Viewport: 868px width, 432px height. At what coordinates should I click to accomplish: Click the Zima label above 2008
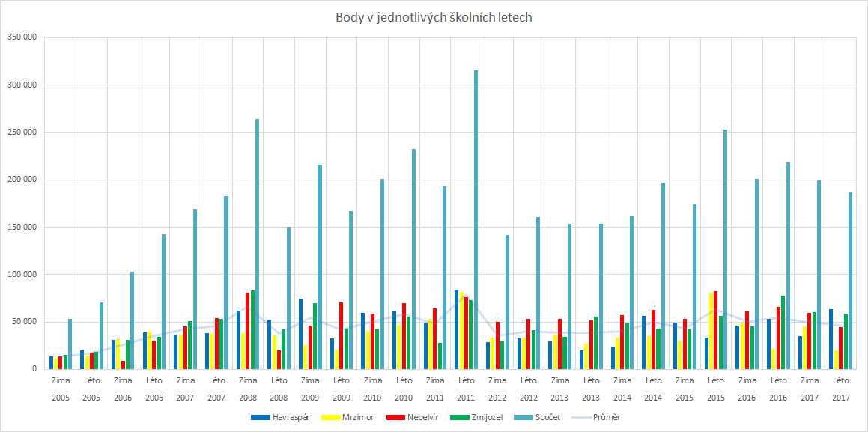point(247,380)
